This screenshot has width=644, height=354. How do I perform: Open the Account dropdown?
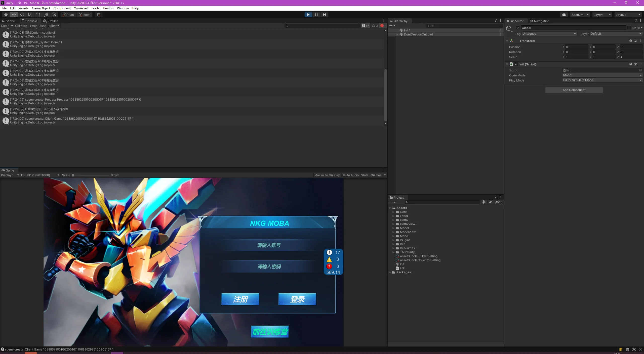coord(580,15)
